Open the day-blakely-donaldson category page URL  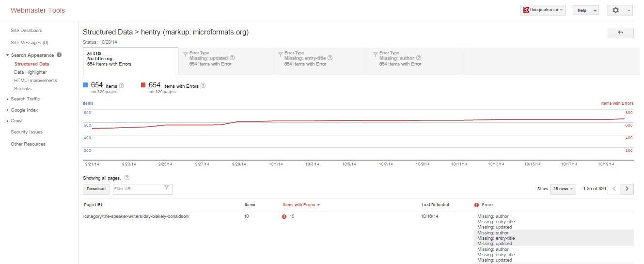136,216
